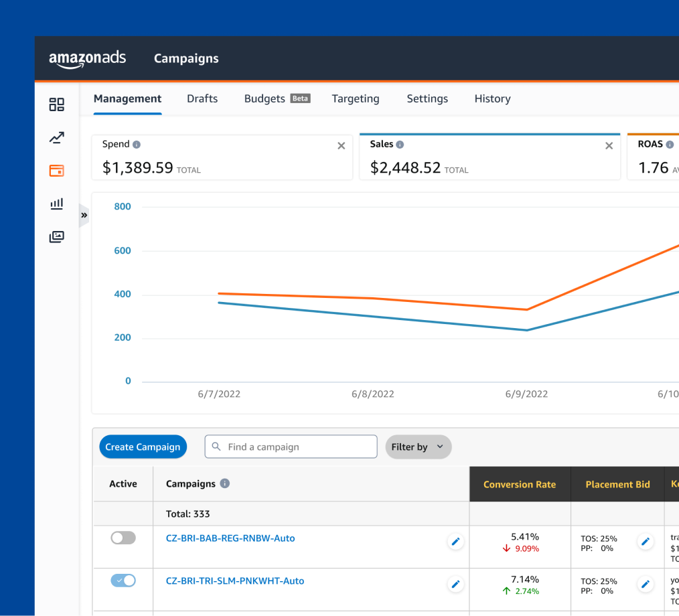Remove the Spend metric card
679x616 pixels.
pos(342,146)
